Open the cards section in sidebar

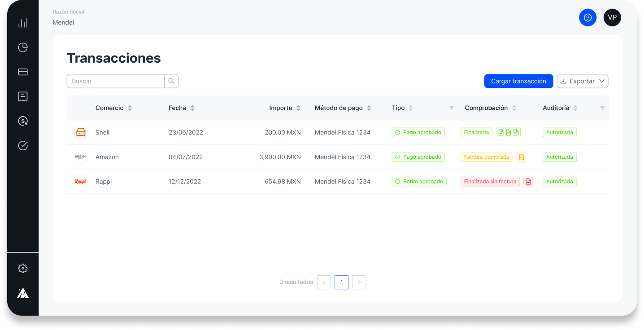[x=23, y=72]
